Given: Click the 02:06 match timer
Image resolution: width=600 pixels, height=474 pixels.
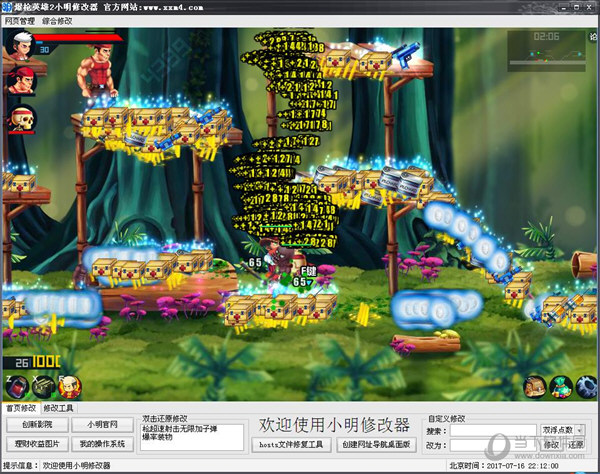Looking at the screenshot, I should (x=546, y=37).
